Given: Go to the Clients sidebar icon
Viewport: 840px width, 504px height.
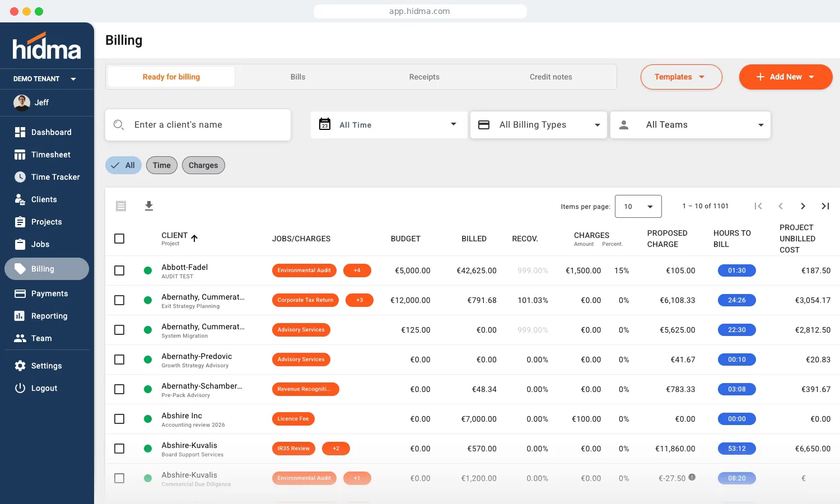Looking at the screenshot, I should pos(20,199).
